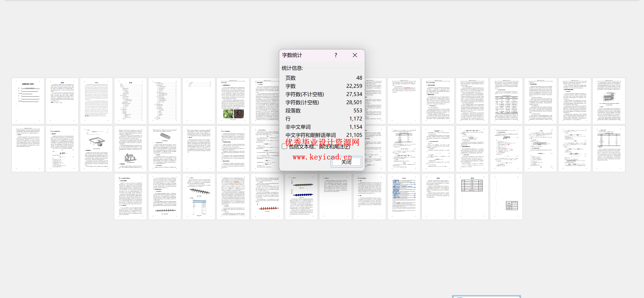
Task: Select the 中文字符和朝鲜语单词 value 21,105
Action: [x=354, y=135]
